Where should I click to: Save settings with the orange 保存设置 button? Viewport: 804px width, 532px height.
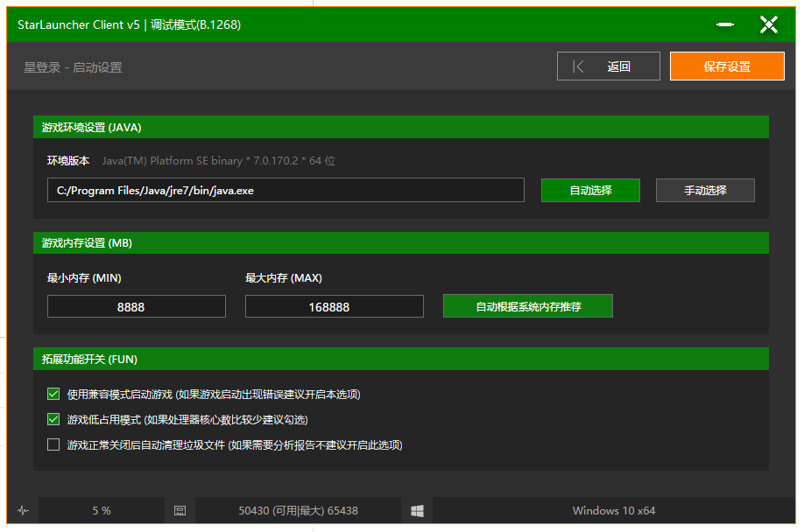[727, 66]
